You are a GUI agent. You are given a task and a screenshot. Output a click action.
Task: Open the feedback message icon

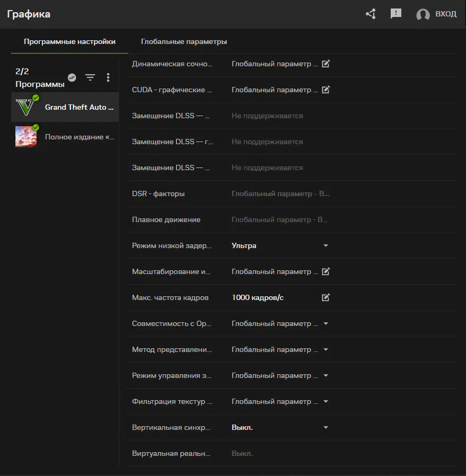(395, 14)
